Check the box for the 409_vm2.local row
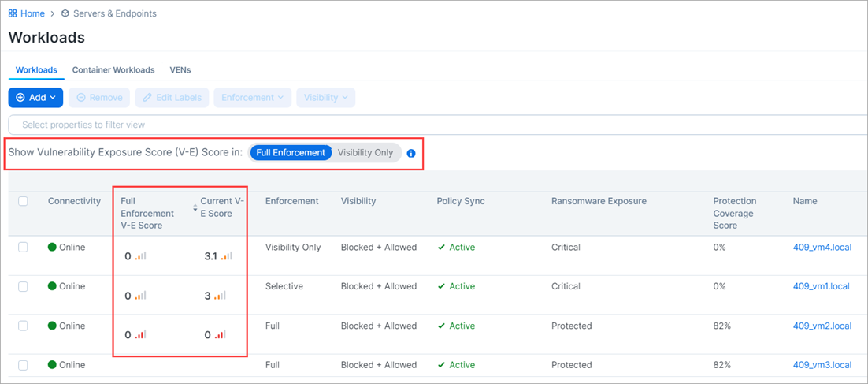Image resolution: width=868 pixels, height=384 pixels. (x=23, y=326)
